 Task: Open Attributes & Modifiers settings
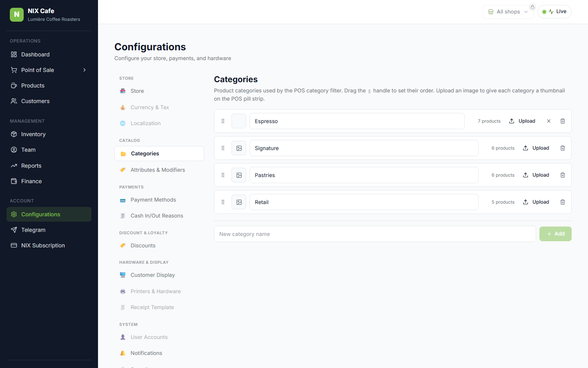click(159, 170)
